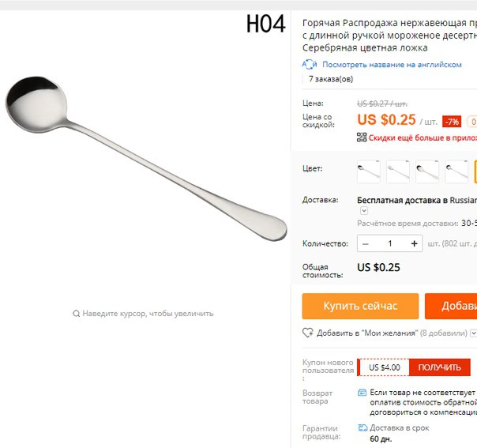Click the return policy icon
The width and height of the screenshot is (477, 448).
362,393
